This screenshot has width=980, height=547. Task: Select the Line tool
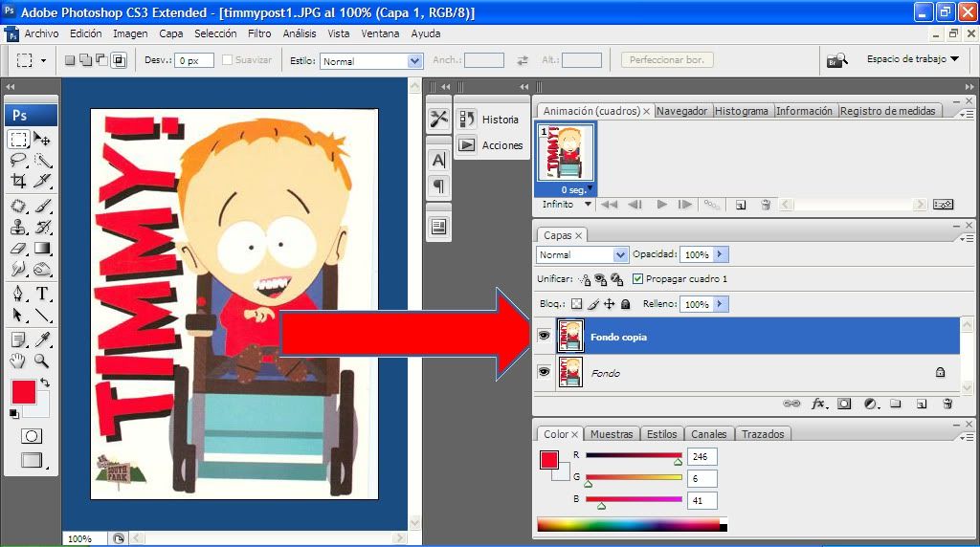click(42, 316)
